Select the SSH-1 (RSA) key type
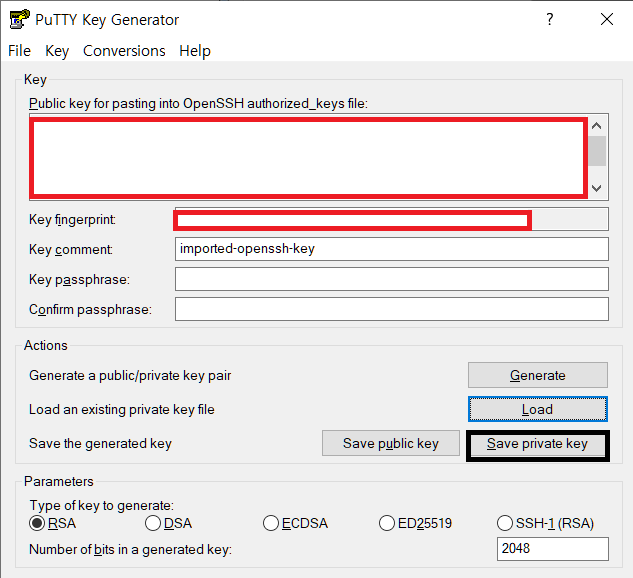Image resolution: width=633 pixels, height=578 pixels. click(x=545, y=523)
